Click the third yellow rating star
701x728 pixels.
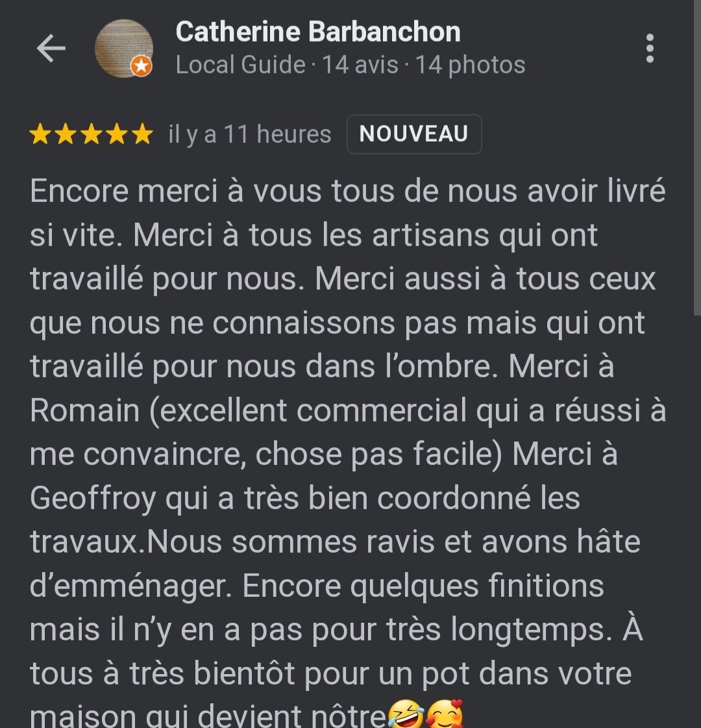tap(91, 134)
